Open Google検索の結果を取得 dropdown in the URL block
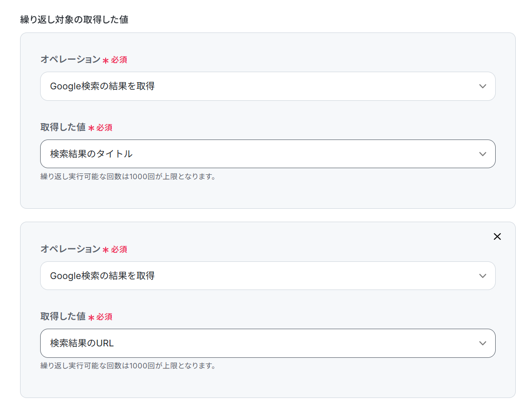This screenshot has height=408, width=532. tap(268, 276)
